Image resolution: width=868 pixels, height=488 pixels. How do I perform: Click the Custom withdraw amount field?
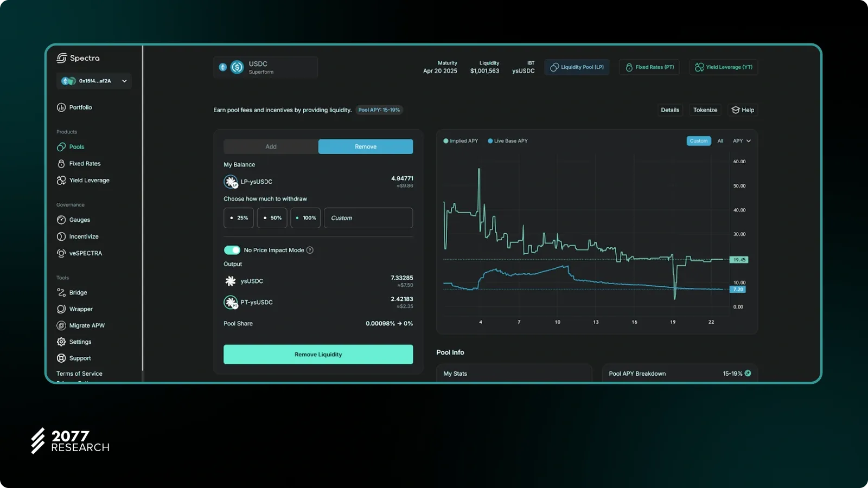click(x=368, y=218)
